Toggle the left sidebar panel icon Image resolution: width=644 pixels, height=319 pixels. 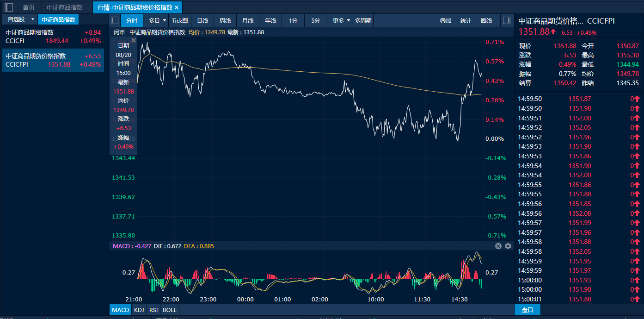click(x=9, y=7)
